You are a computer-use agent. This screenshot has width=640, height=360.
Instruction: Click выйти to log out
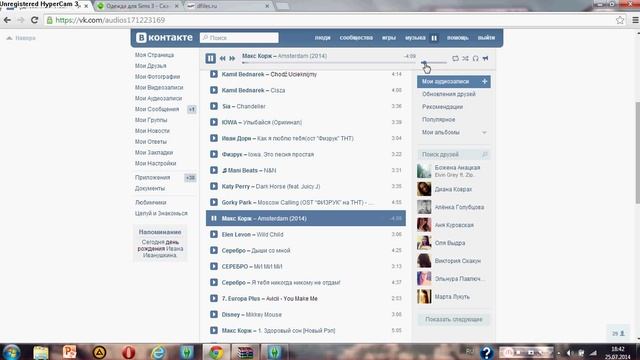[486, 38]
